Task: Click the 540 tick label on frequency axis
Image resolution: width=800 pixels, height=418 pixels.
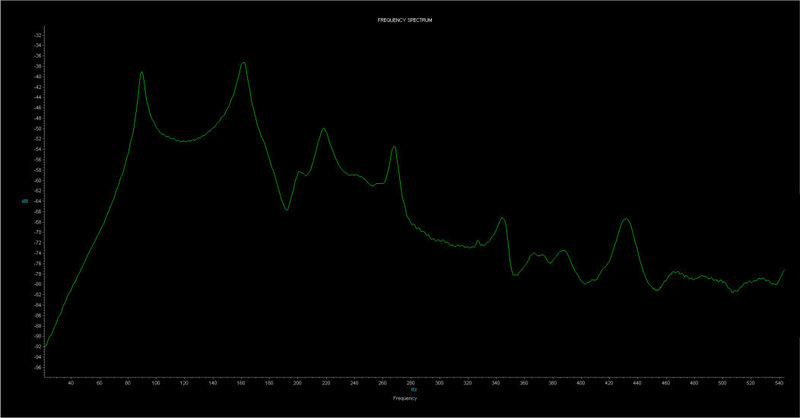Action: click(x=779, y=383)
